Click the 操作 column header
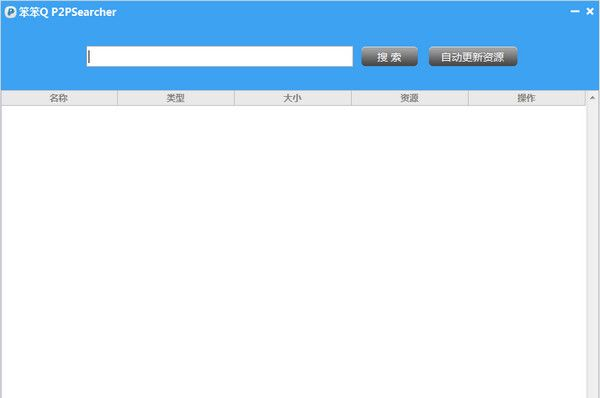 [526, 98]
